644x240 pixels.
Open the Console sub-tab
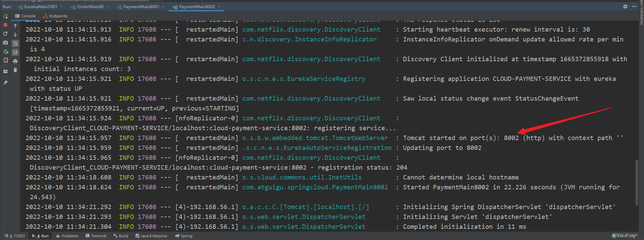point(25,16)
